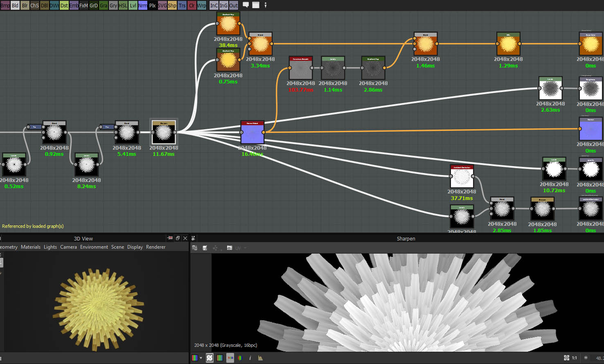
Task: Open the Scene menu in 3D View
Action: coord(117,247)
